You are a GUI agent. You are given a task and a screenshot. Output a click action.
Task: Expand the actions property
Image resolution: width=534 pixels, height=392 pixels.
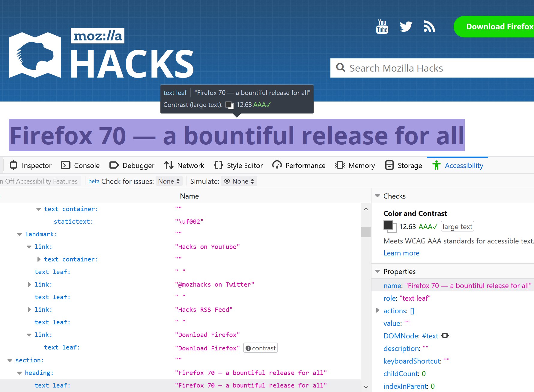pos(378,311)
